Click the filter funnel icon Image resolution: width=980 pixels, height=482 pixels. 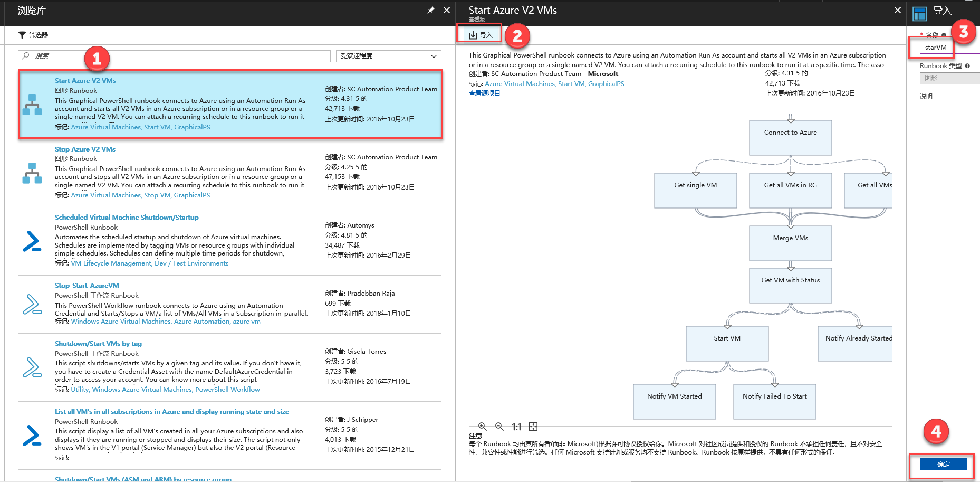(22, 35)
